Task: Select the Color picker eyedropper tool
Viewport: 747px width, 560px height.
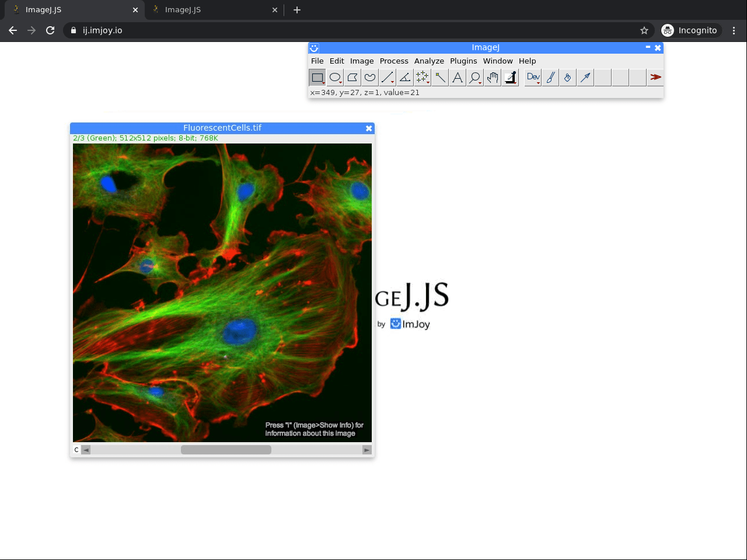Action: (509, 77)
